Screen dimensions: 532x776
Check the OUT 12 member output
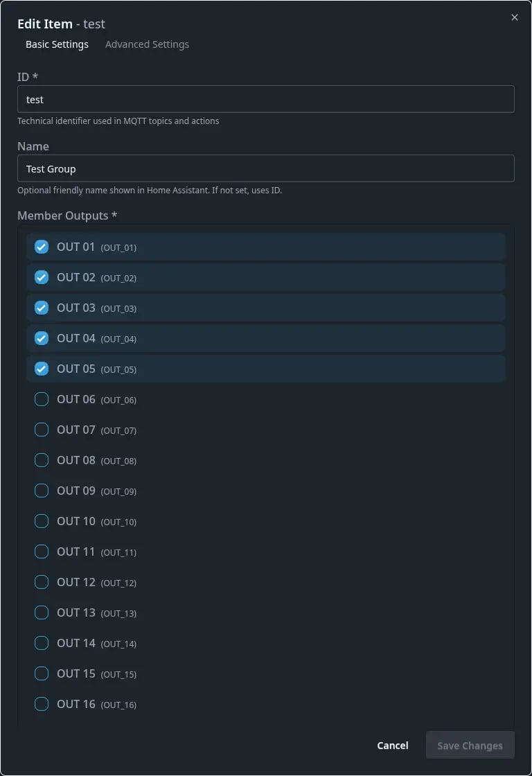pyautogui.click(x=42, y=581)
